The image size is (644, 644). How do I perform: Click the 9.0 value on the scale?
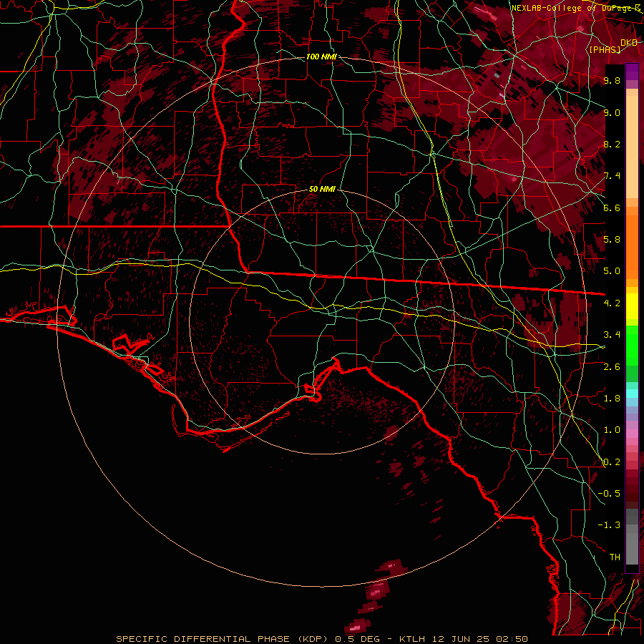(x=612, y=112)
